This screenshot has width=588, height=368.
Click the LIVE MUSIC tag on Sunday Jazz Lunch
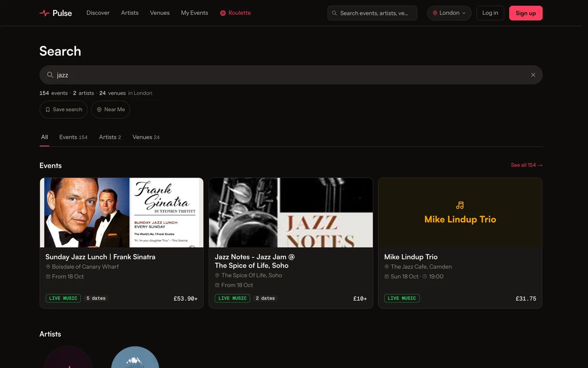63,298
